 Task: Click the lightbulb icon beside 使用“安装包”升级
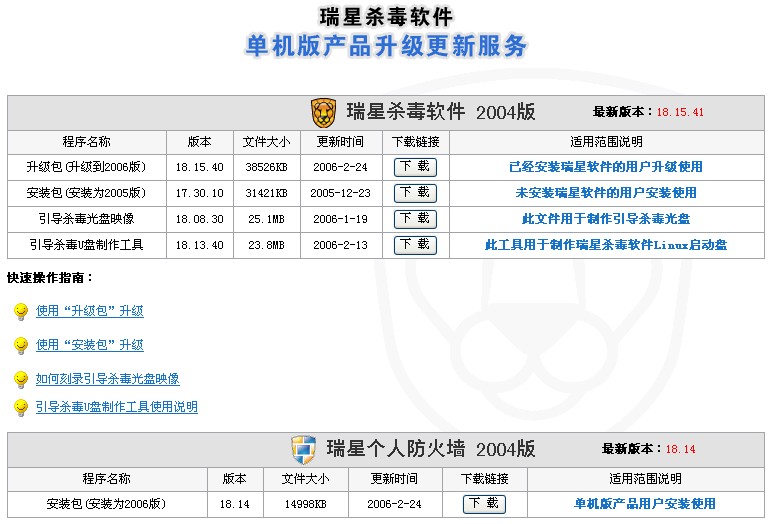(x=21, y=345)
